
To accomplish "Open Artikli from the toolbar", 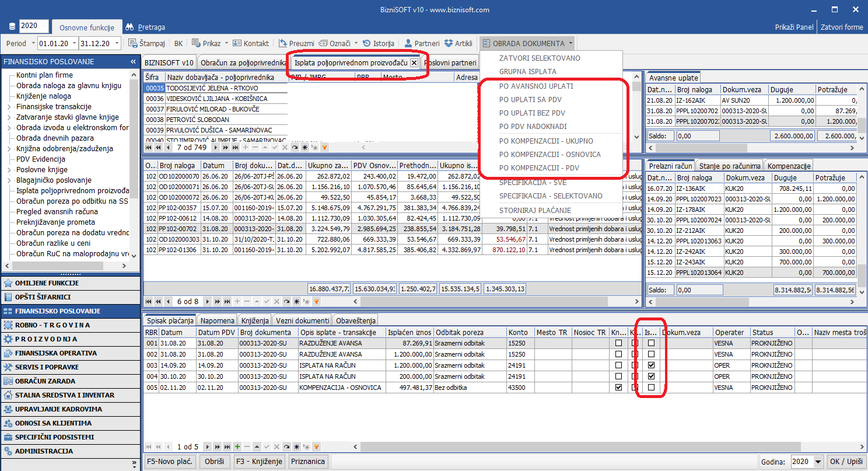I will pos(449,43).
